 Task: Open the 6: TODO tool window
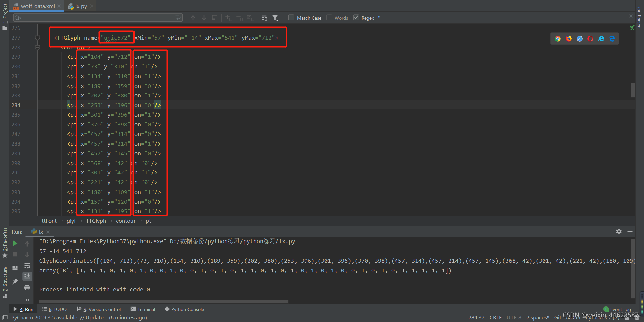[55, 309]
